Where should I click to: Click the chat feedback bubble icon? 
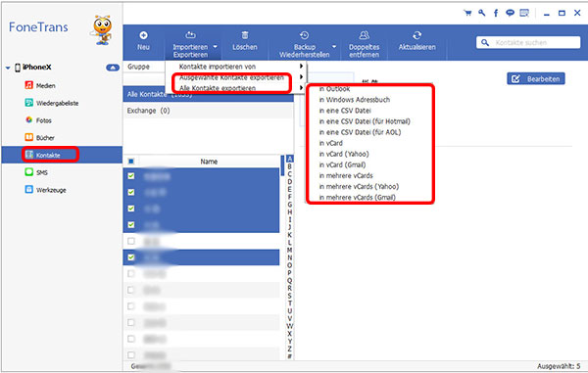click(x=510, y=13)
